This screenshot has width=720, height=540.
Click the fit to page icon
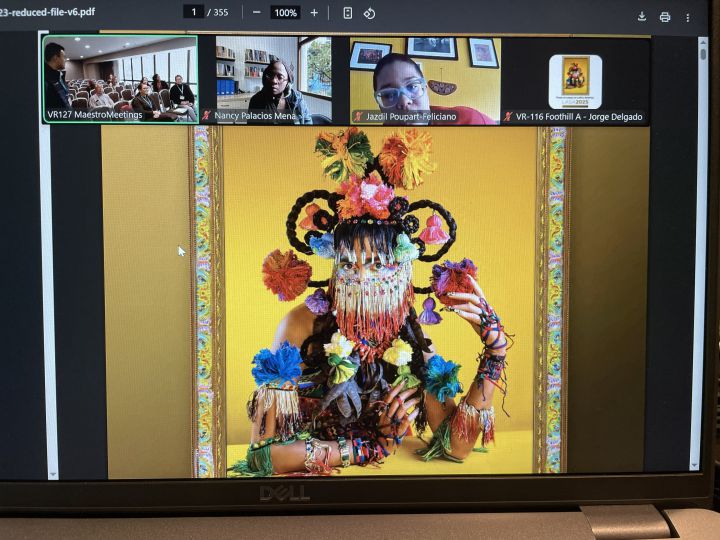tap(347, 13)
